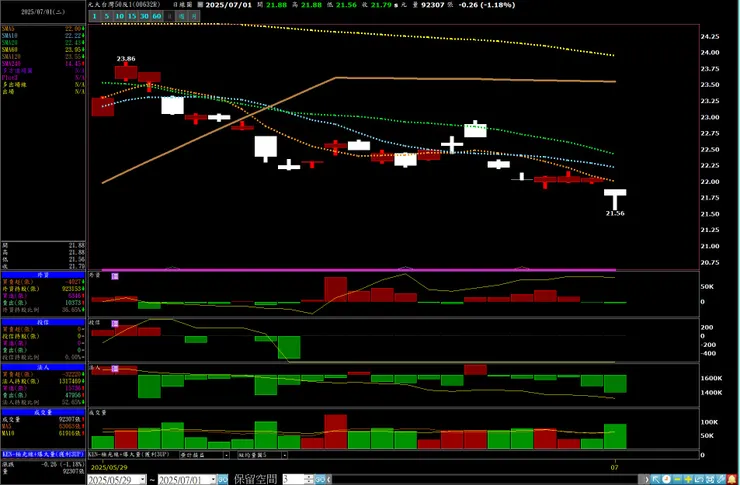Click the SMA20 indicator row
The image size is (740, 485).
(43, 43)
